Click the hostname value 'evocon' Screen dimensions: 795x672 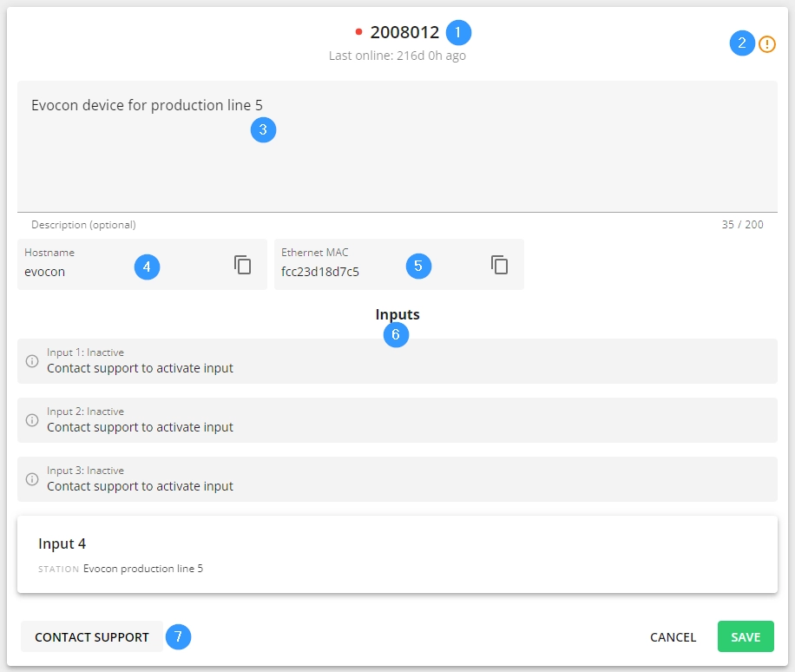point(44,272)
